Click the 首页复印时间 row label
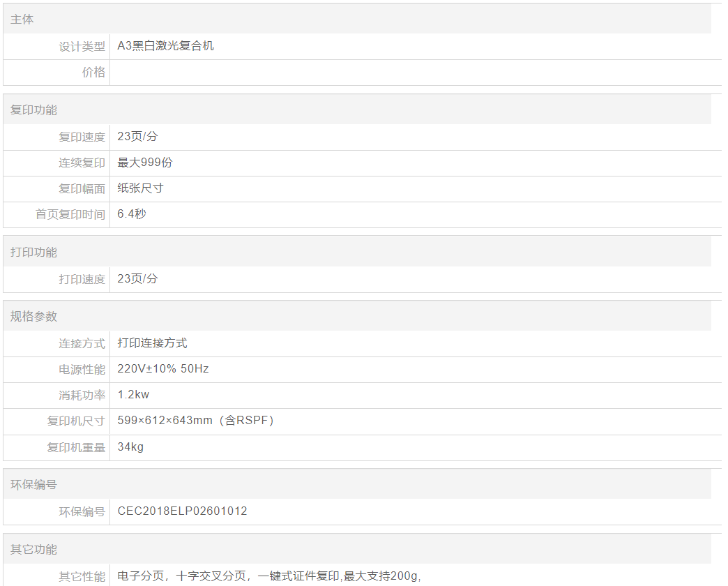 pyautogui.click(x=70, y=214)
